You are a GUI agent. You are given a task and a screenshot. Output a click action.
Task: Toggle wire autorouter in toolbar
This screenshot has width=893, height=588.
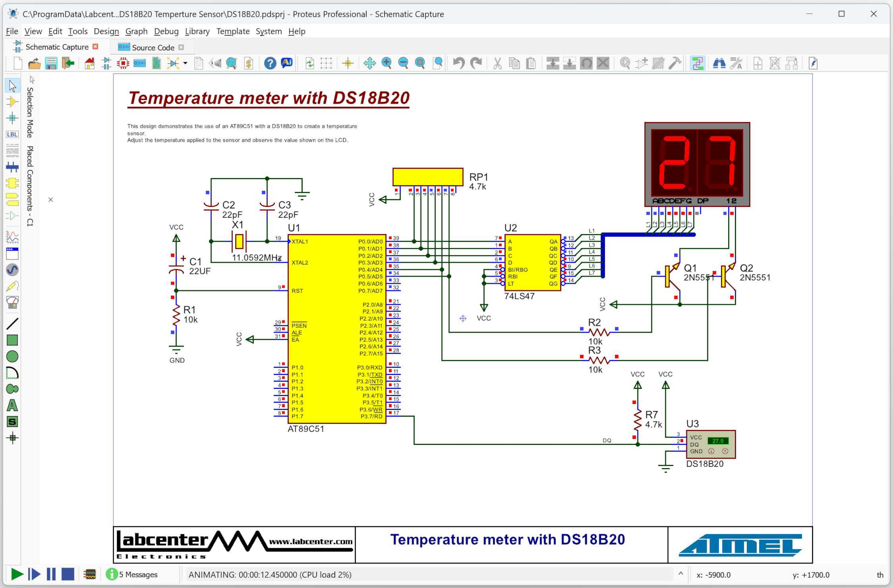point(697,63)
